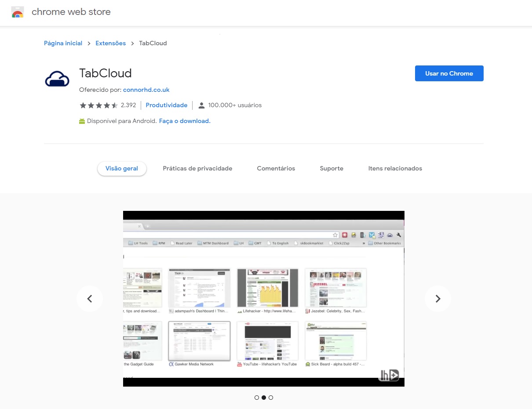
Task: Click skBookmarklet bookmark in video
Action: pyautogui.click(x=309, y=243)
